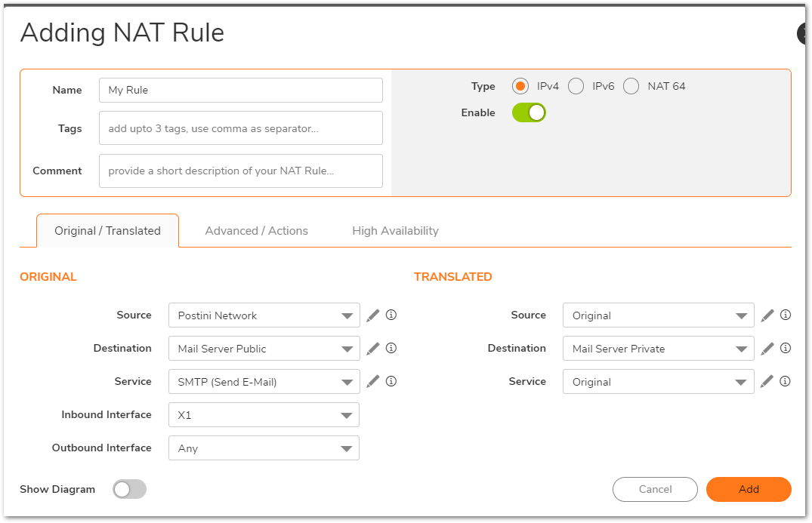This screenshot has width=812, height=523.
Task: Open the Original Service SMTP dropdown
Action: pos(264,382)
